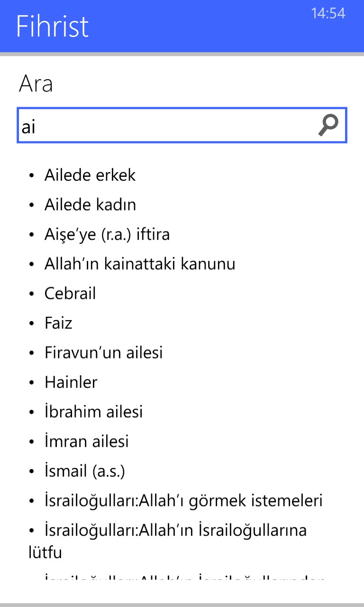Image resolution: width=364 pixels, height=607 pixels.
Task: Select the Cebrail index item
Action: pyautogui.click(x=70, y=294)
